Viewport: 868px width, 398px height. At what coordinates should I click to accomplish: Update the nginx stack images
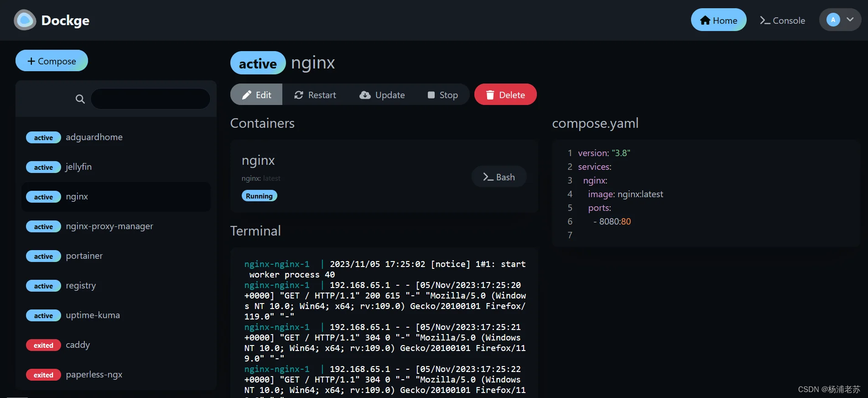(x=382, y=94)
